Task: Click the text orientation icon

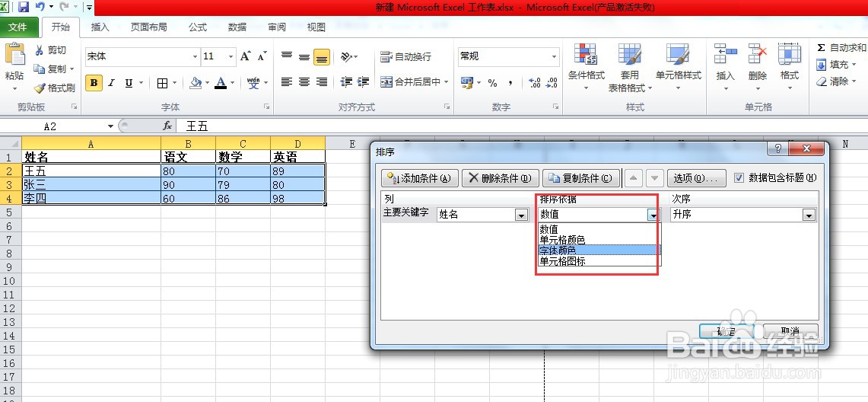Action: 346,56
